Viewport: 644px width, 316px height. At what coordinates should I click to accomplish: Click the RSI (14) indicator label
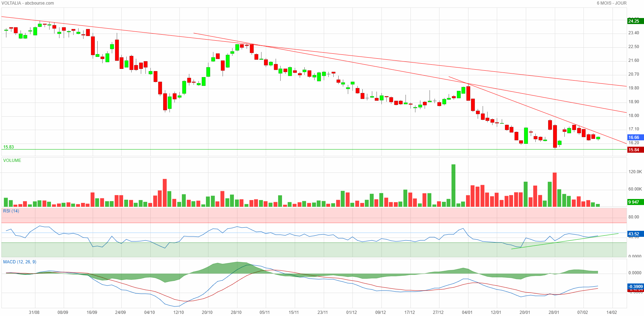tap(11, 211)
